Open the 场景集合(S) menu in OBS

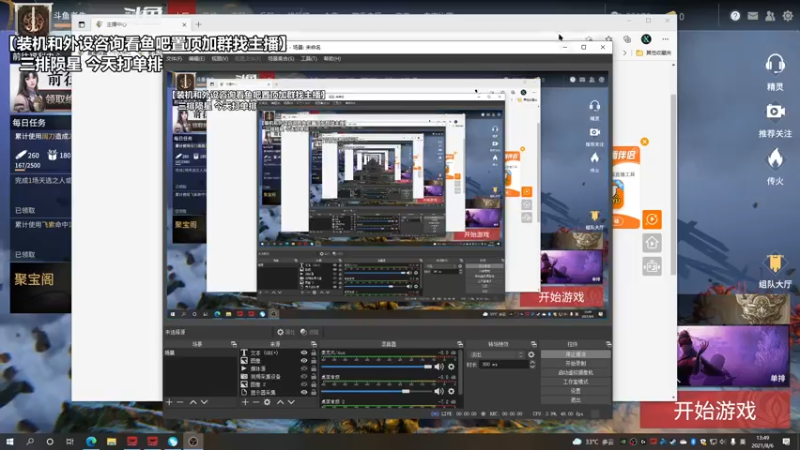(281, 59)
